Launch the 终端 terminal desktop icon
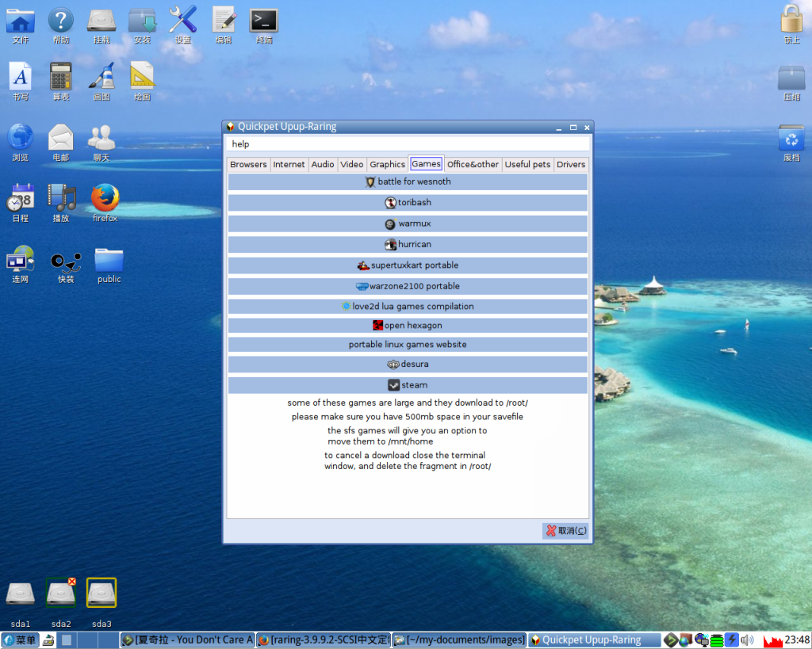The height and width of the screenshot is (649, 812). coord(263,21)
